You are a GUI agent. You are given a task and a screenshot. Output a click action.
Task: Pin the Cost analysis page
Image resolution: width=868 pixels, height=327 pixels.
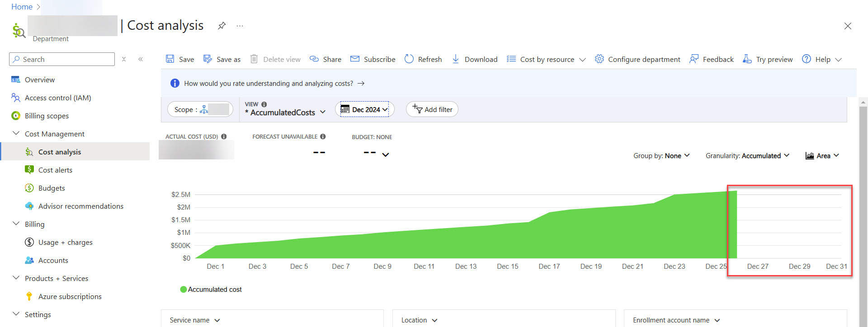[x=222, y=26]
